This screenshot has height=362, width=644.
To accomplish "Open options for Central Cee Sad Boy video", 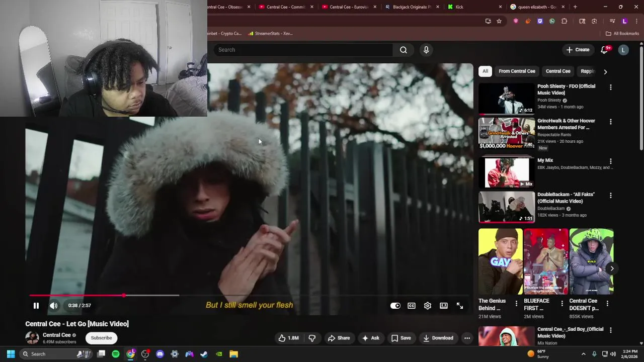I will pos(611,330).
